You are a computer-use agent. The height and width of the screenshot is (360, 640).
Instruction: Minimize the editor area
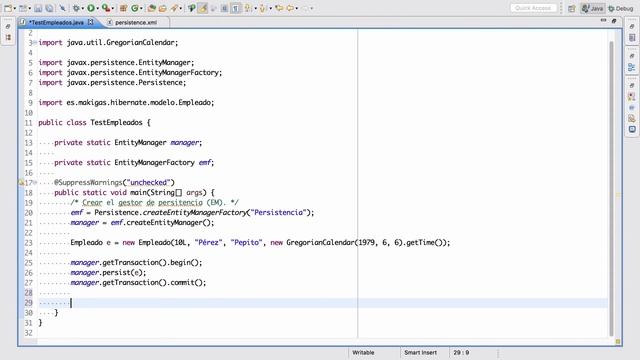(603, 20)
